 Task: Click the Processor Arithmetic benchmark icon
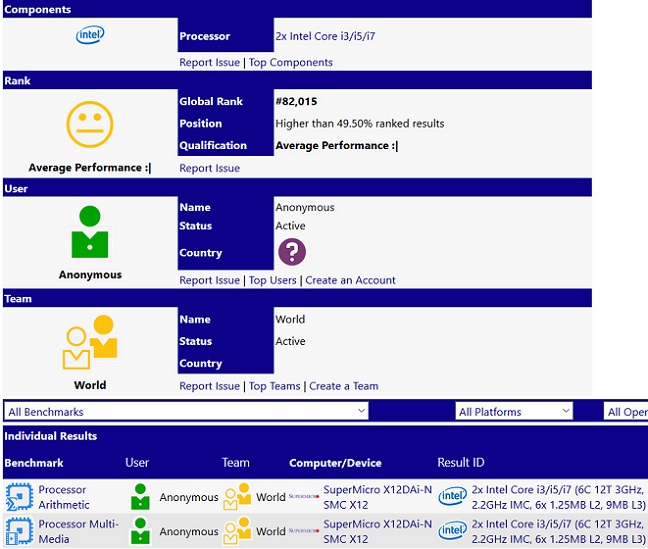[19, 497]
